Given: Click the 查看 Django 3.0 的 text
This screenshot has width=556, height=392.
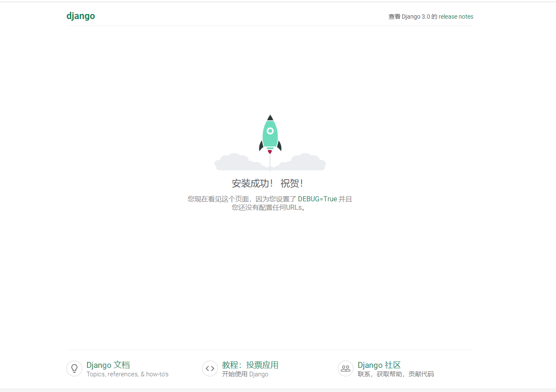Looking at the screenshot, I should coord(413,17).
